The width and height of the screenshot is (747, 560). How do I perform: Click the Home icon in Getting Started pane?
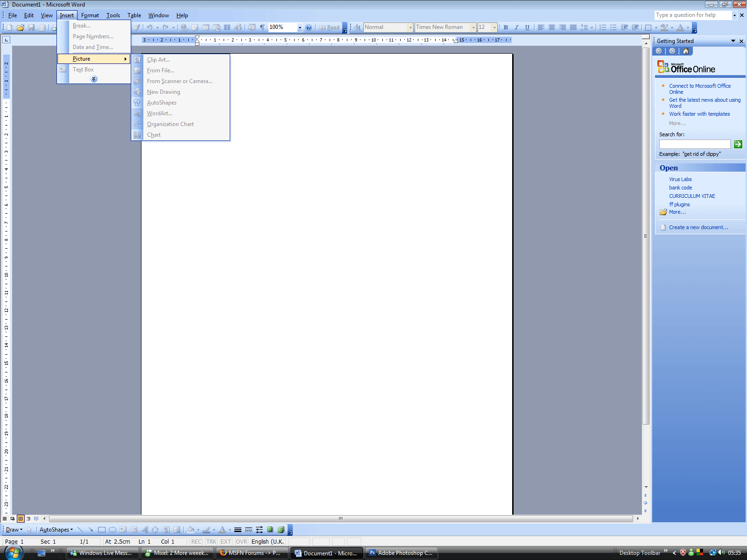coord(686,51)
